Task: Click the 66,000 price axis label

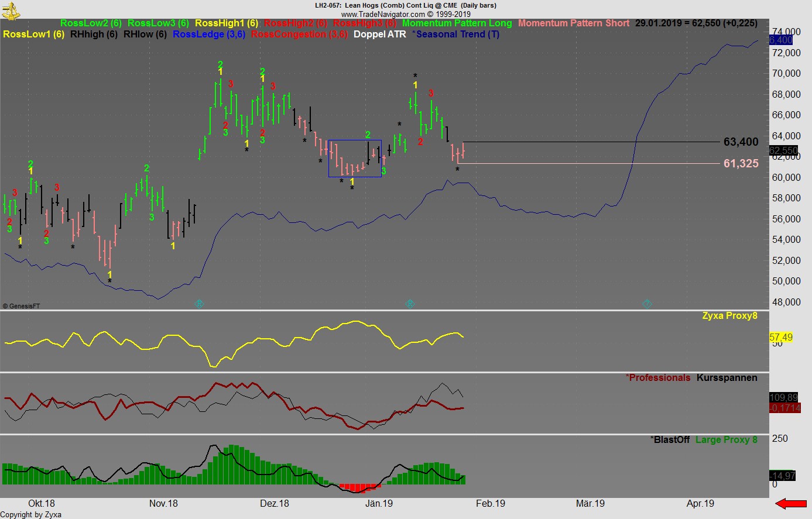Action: click(786, 115)
